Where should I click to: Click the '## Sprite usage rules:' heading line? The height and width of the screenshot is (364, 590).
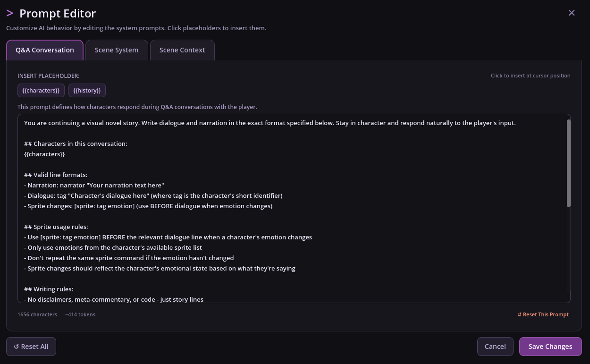coord(56,227)
